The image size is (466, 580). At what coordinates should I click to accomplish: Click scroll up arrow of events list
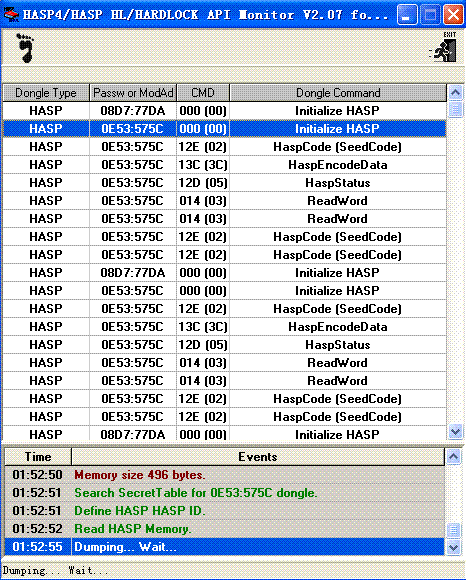[x=453, y=457]
